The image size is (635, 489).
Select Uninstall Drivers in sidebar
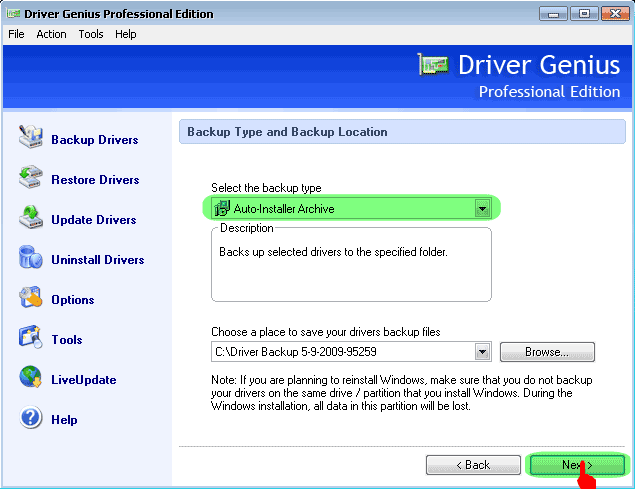(x=98, y=260)
